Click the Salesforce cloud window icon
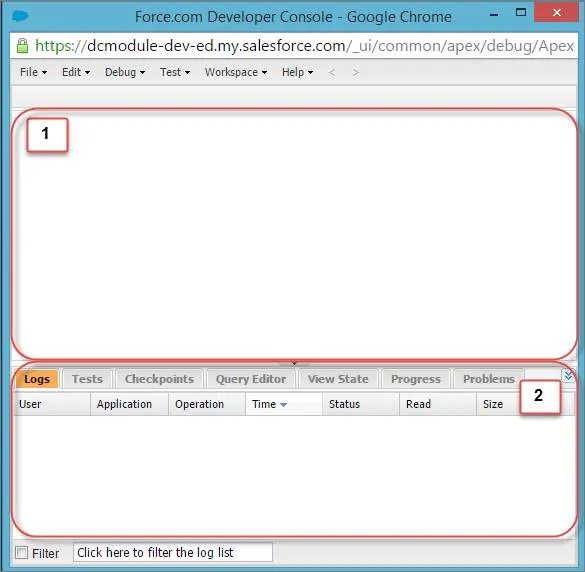 click(20, 16)
